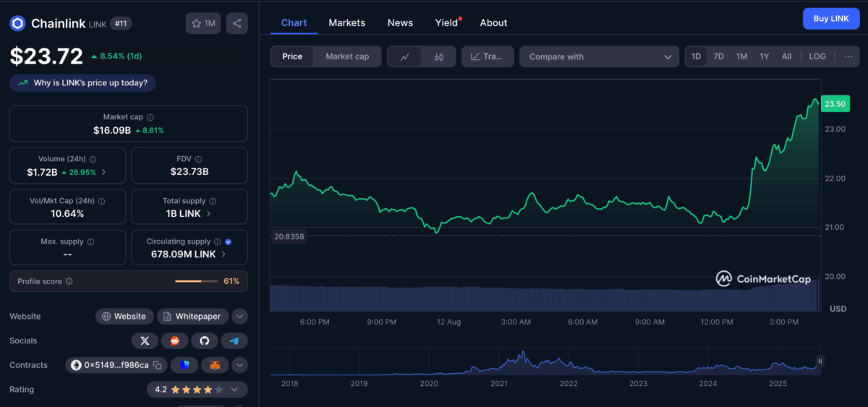Open more chart options ellipsis
The image size is (868, 407).
[x=848, y=56]
